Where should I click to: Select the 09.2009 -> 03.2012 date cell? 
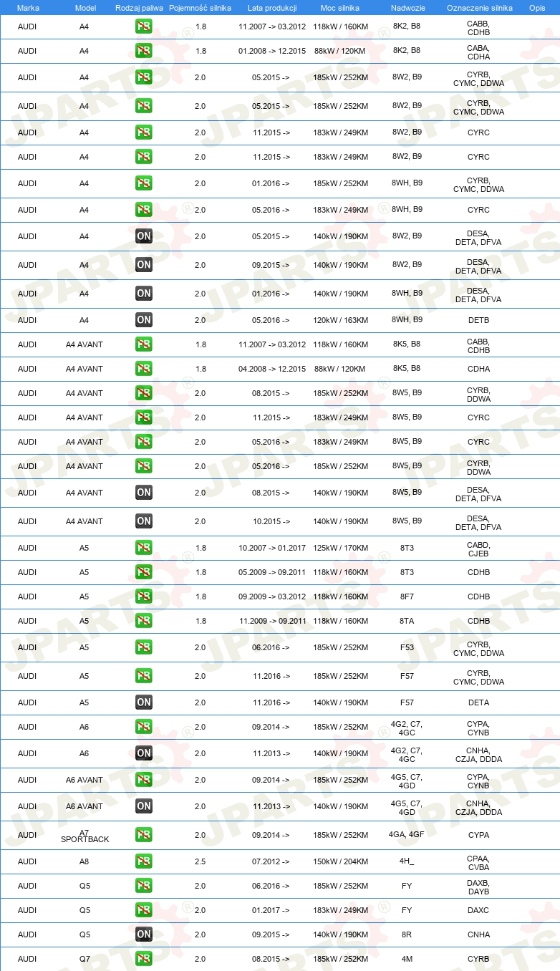(272, 596)
